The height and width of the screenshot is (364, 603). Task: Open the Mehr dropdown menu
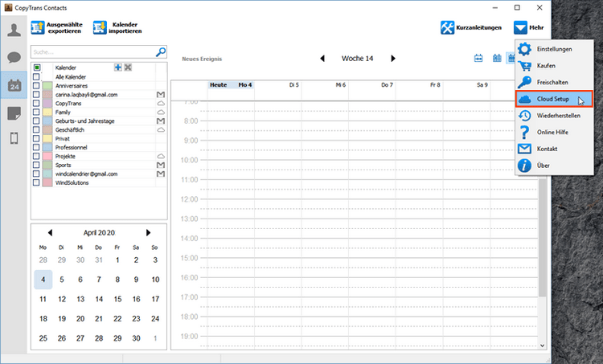pyautogui.click(x=529, y=27)
